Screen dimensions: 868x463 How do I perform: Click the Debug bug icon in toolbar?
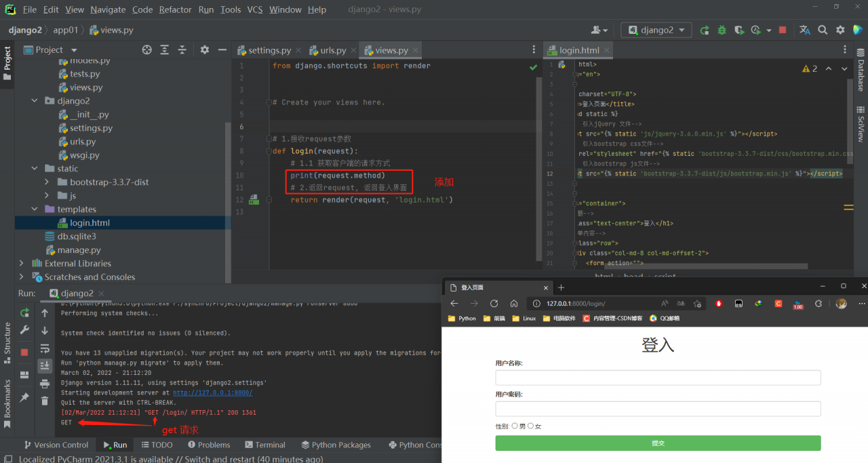722,30
